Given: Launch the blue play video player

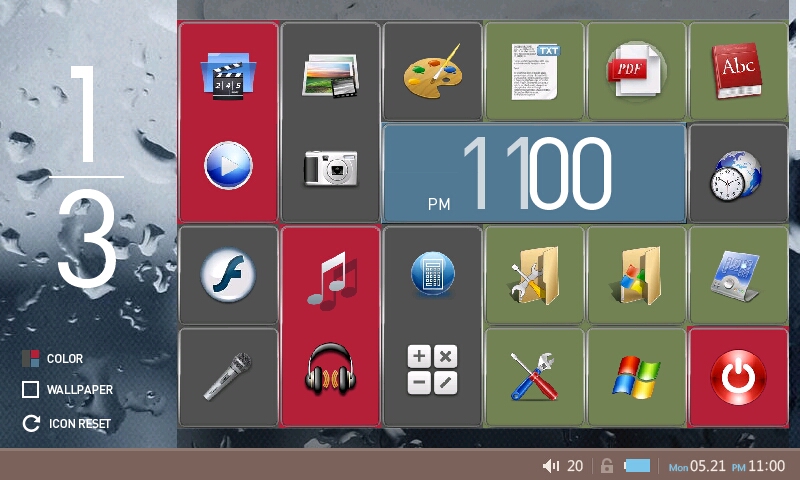Looking at the screenshot, I should 228,166.
